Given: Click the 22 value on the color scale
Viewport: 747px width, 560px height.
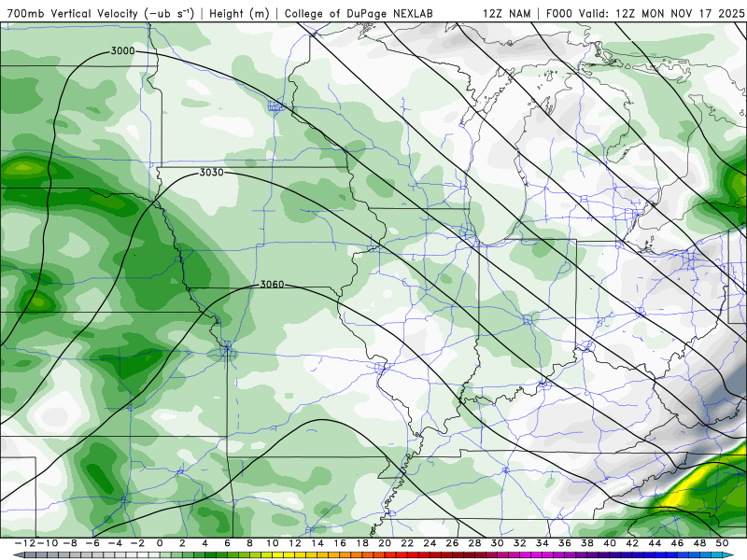Looking at the screenshot, I should [x=407, y=543].
